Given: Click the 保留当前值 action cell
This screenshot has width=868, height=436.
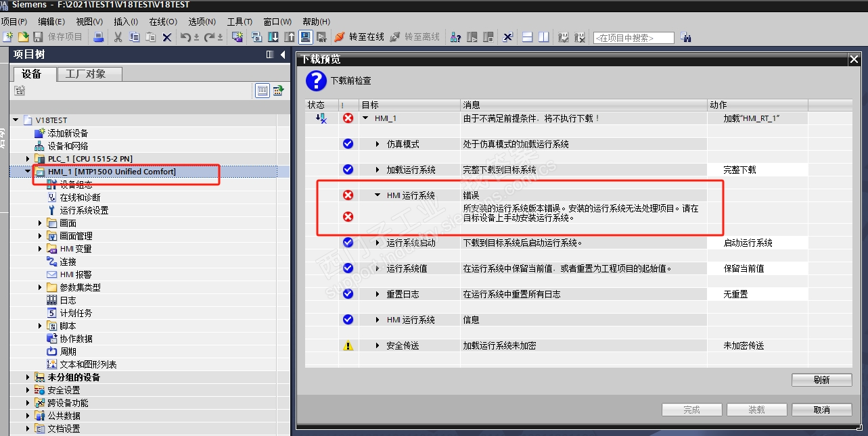Looking at the screenshot, I should click(757, 268).
